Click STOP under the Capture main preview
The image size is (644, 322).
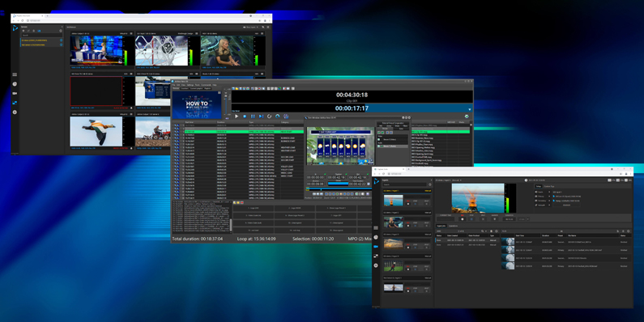471,219
